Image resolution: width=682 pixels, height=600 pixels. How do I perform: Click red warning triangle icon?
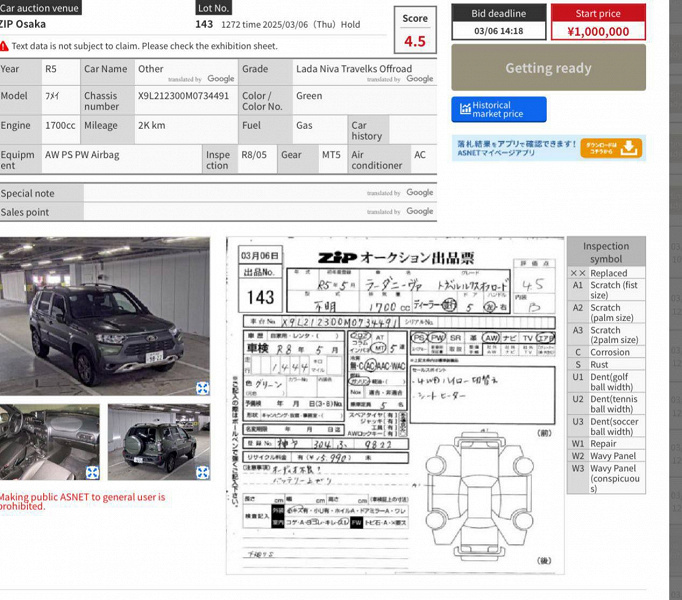(x=4, y=46)
